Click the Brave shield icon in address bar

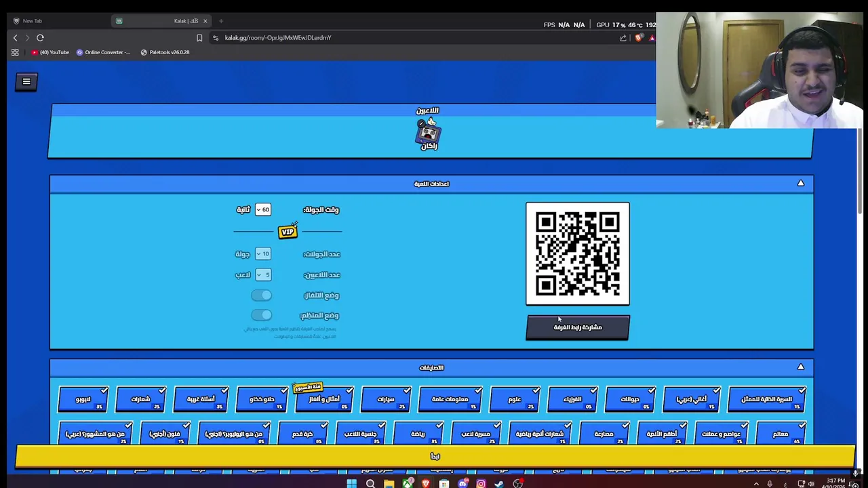tap(638, 38)
